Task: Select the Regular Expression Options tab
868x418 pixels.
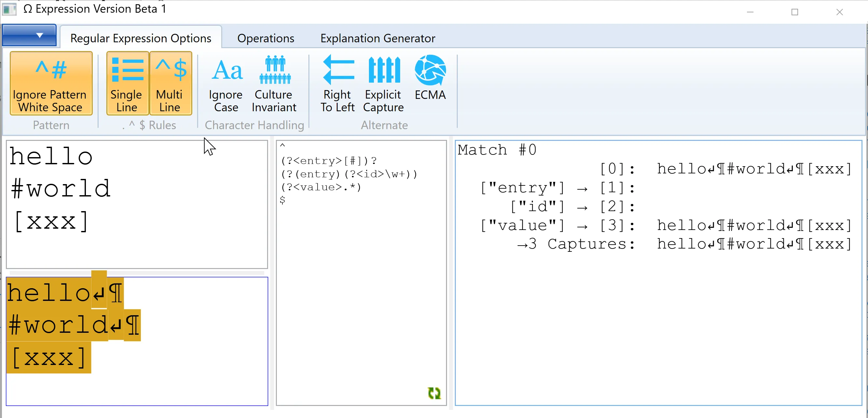Action: click(141, 38)
